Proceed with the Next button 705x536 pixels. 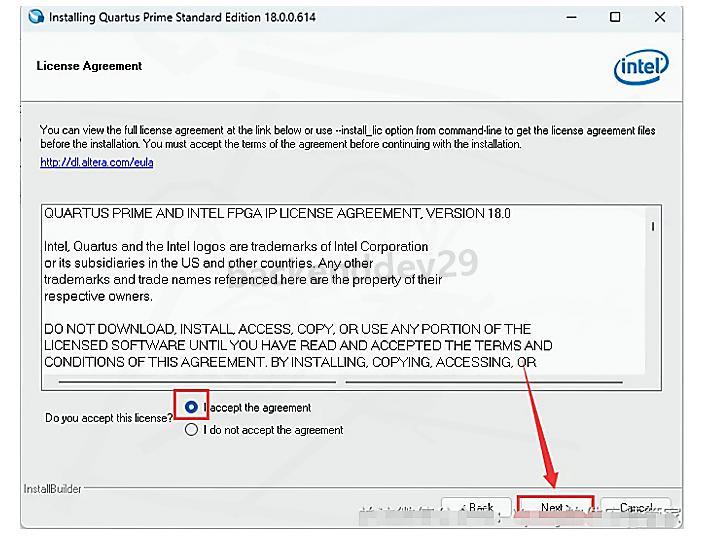554,508
